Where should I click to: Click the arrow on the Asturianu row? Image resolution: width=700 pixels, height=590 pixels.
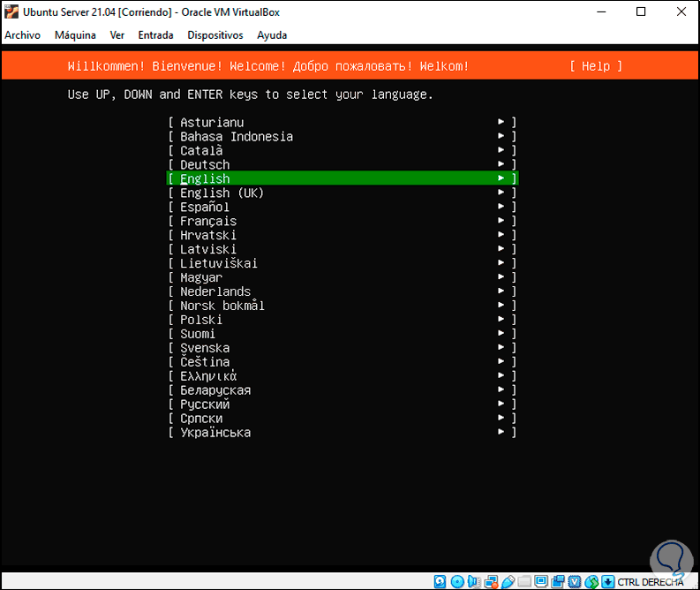(501, 122)
